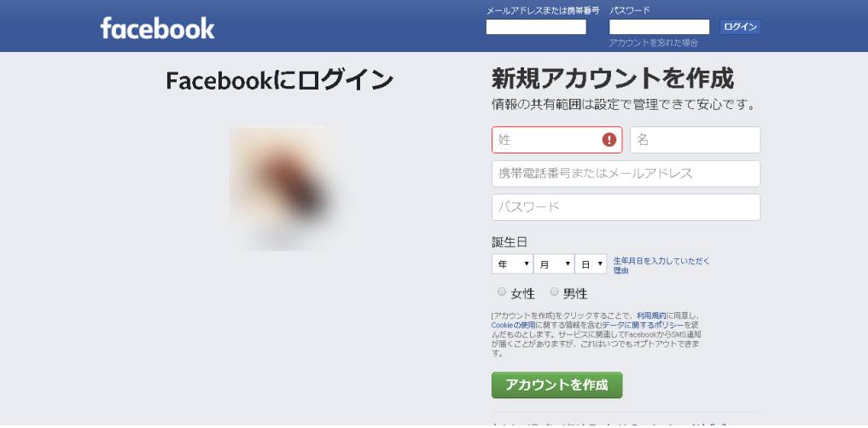Click the red error icon in 姓 field
Viewport: 868px width, 428px height.
[609, 140]
